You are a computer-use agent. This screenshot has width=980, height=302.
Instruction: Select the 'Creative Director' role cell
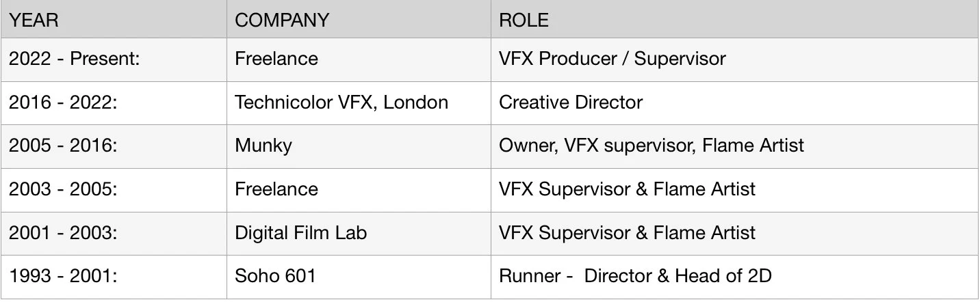pyautogui.click(x=571, y=102)
